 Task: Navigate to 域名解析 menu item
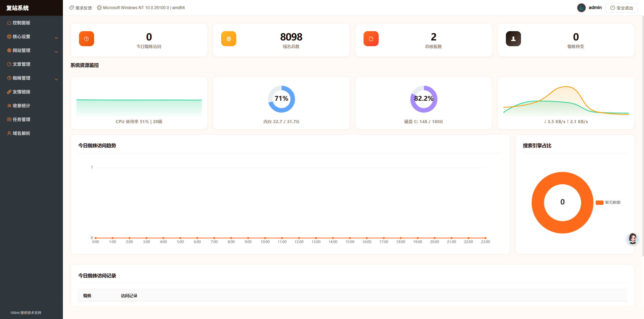click(x=31, y=133)
